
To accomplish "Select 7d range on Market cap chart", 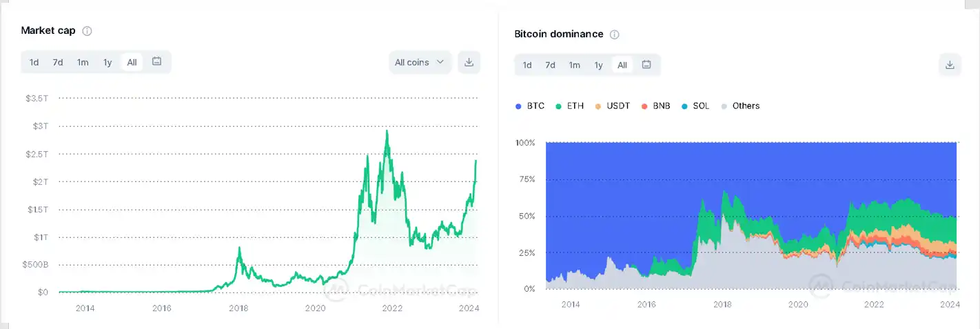I will 58,62.
